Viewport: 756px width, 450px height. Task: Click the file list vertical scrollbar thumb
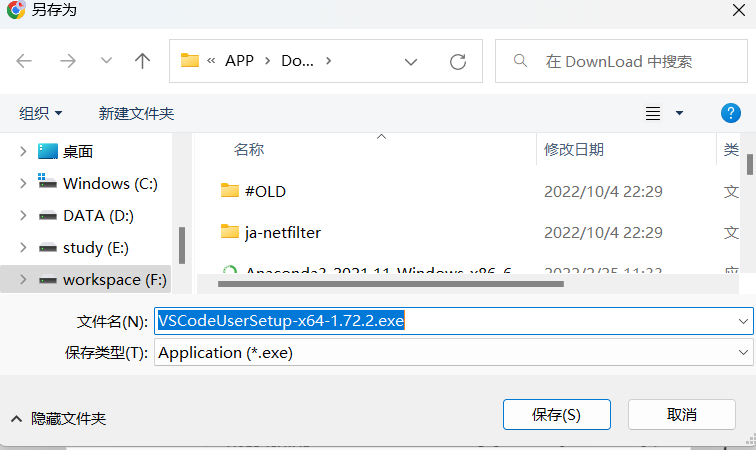point(750,164)
